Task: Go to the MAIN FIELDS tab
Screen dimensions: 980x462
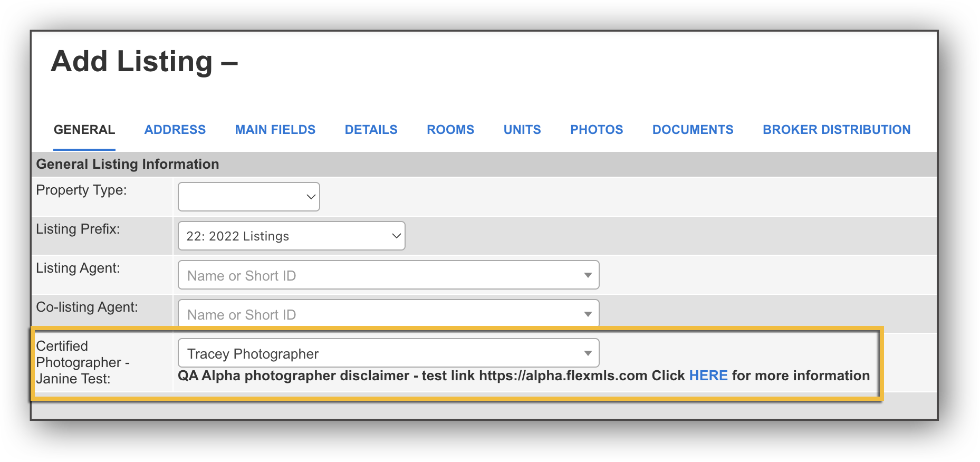Action: point(275,130)
